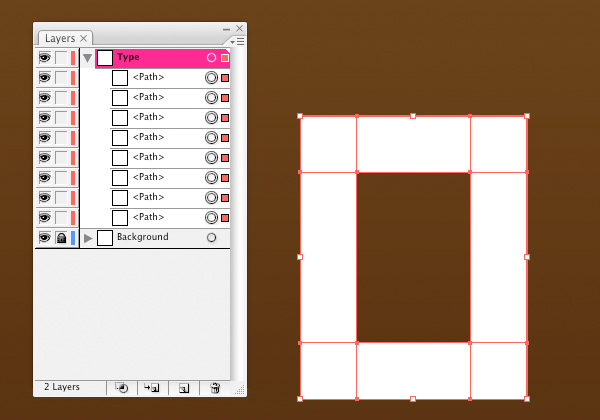
Task: Click the Background layer target circle
Action: 211,238
